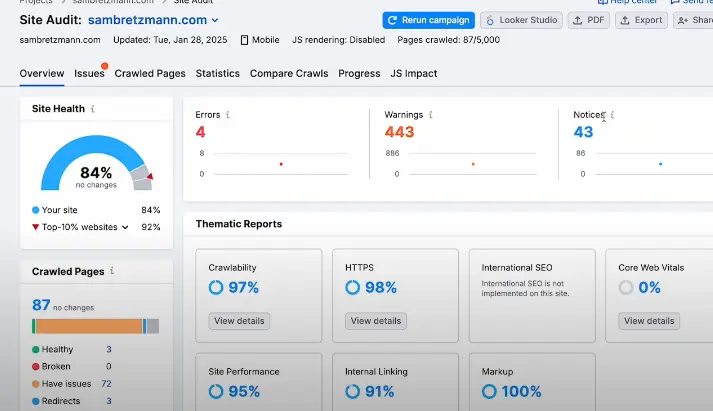
Task: Click the Healthy pages count 3
Action: [x=109, y=349]
